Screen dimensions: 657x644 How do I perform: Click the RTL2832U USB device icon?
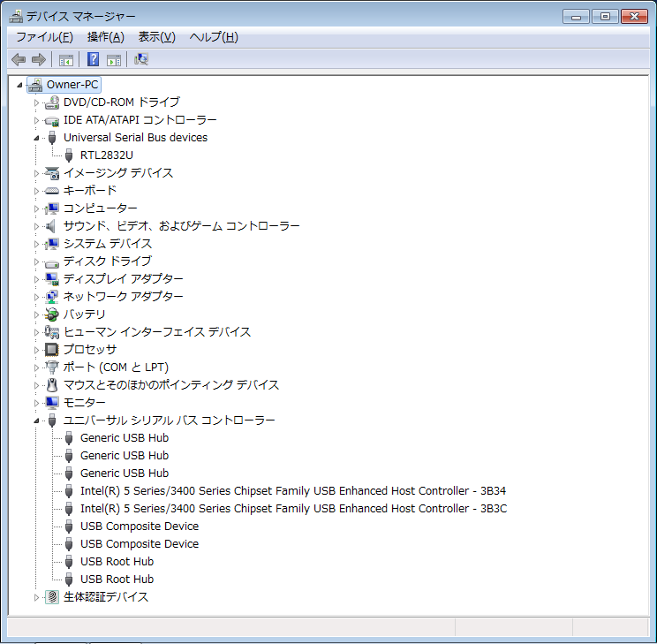(x=69, y=155)
